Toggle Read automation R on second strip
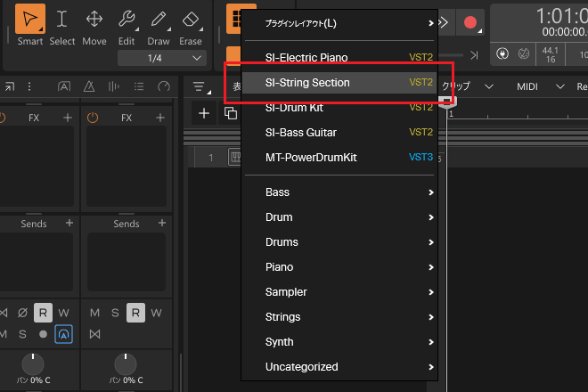Image resolution: width=588 pixels, height=392 pixels. [x=135, y=313]
